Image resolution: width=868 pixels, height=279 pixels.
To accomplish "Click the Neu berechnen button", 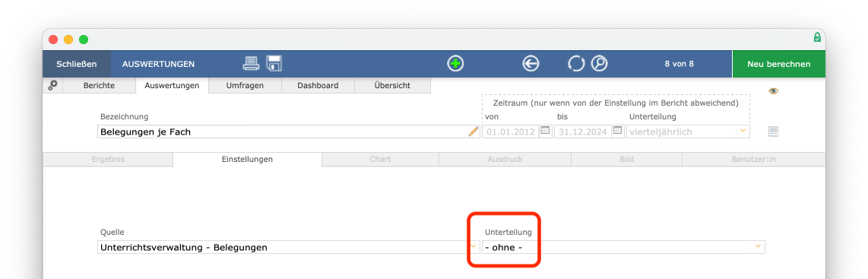I will (x=779, y=64).
